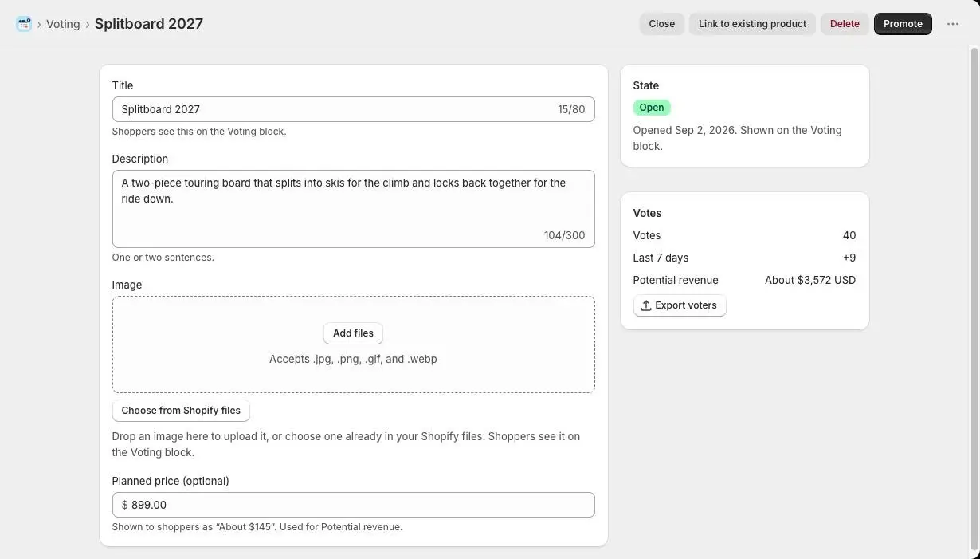980x559 pixels.
Task: Promote the Splitboard 2027 idea
Action: pyautogui.click(x=903, y=24)
